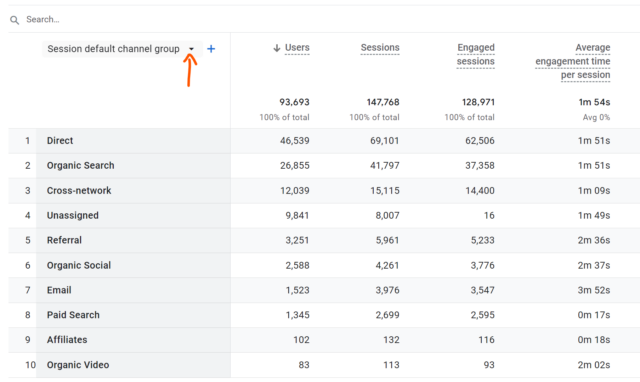The image size is (640, 382).
Task: Sort by Engaged sessions column header
Action: (x=476, y=55)
